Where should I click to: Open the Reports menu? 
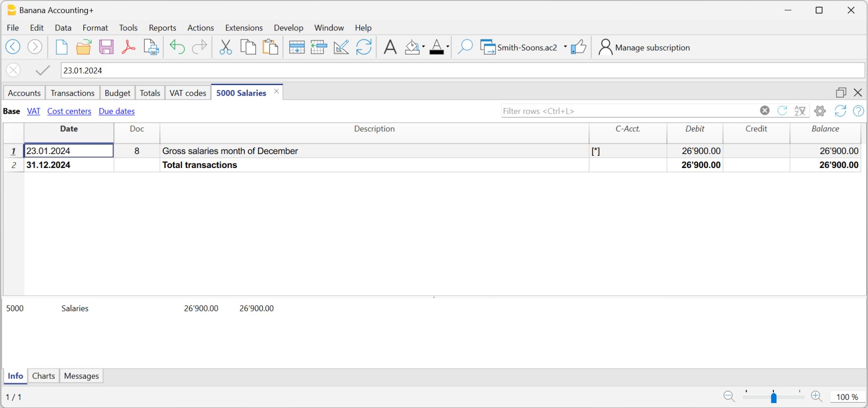click(162, 28)
